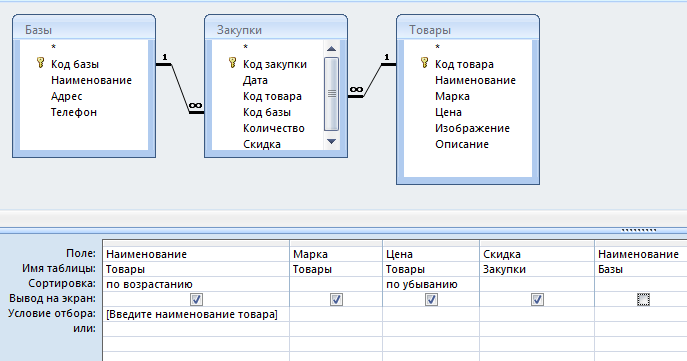Click the scroll up arrow in Закупки table
The height and width of the screenshot is (361, 687).
pos(332,49)
